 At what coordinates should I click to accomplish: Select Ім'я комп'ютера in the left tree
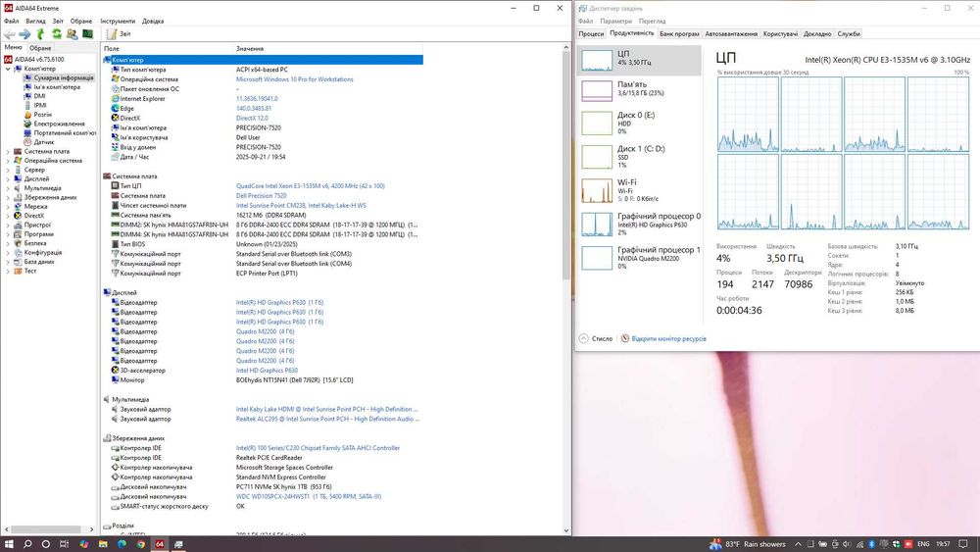56,87
